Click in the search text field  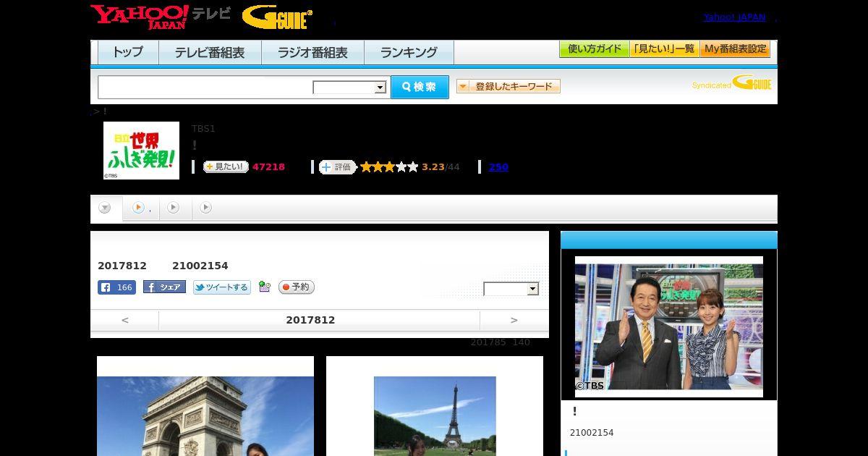pos(205,88)
